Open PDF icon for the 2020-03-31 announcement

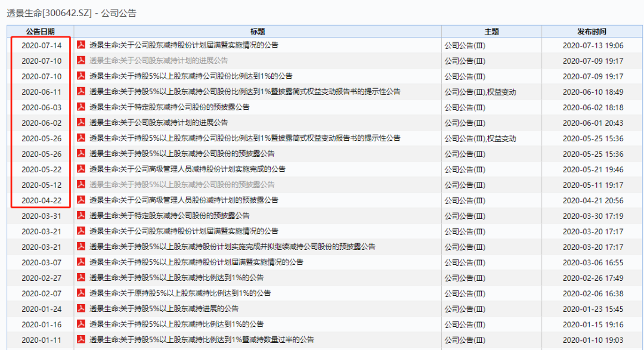81,215
